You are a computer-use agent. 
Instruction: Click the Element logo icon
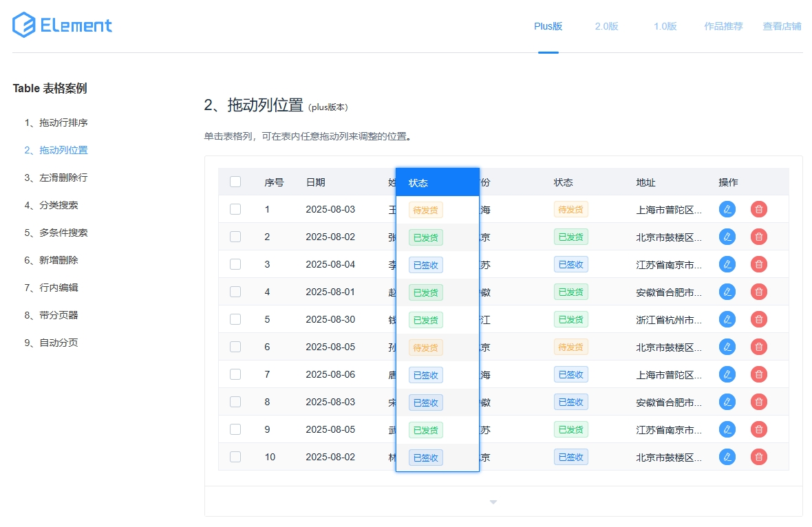pyautogui.click(x=24, y=25)
